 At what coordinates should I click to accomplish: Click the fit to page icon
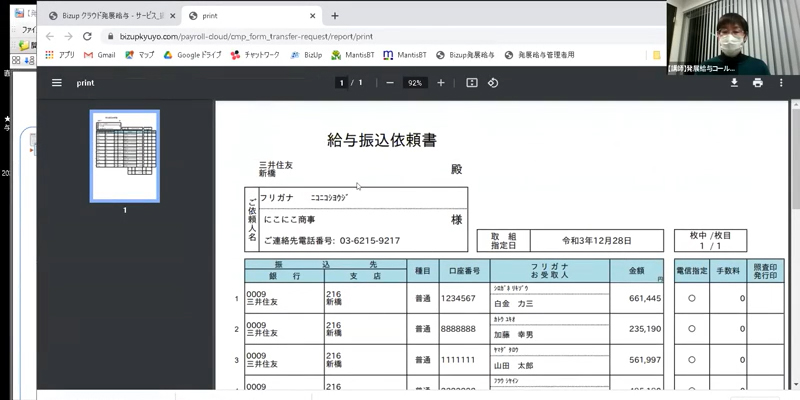[472, 83]
